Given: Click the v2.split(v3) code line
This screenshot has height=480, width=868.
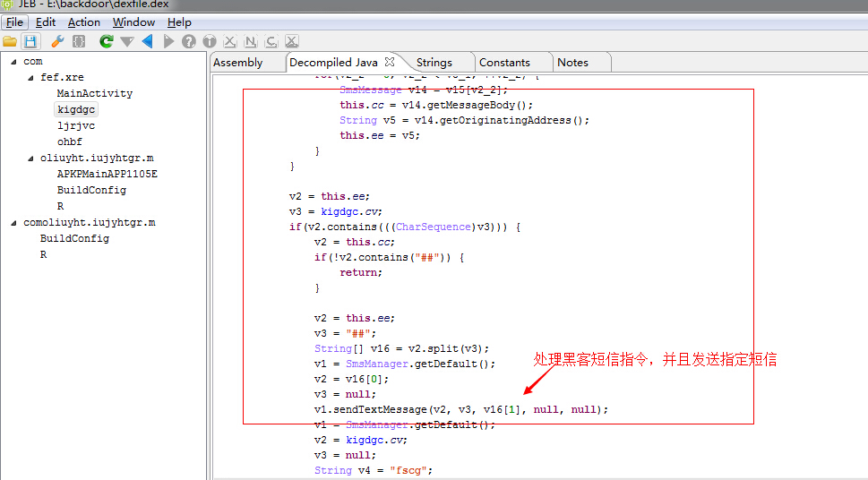Looking at the screenshot, I should (402, 348).
